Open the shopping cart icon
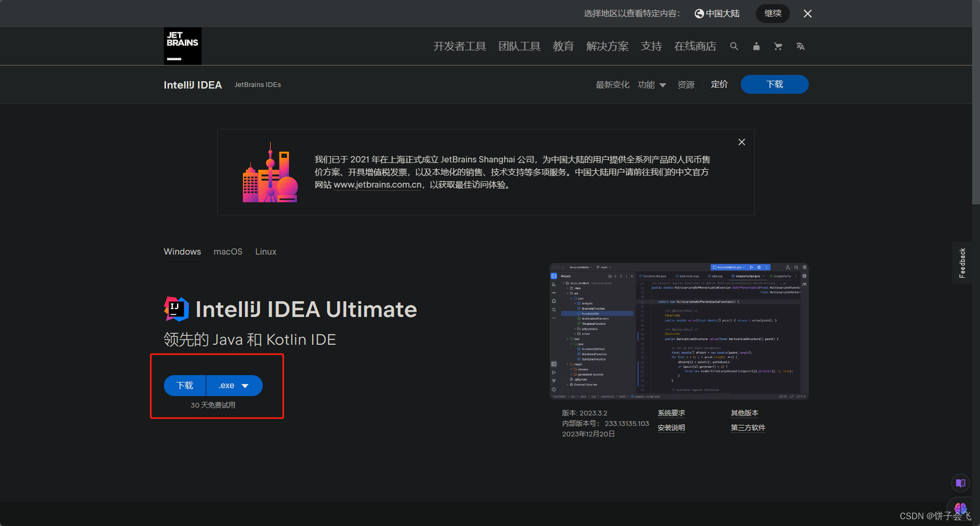The height and width of the screenshot is (526, 980). pos(778,46)
